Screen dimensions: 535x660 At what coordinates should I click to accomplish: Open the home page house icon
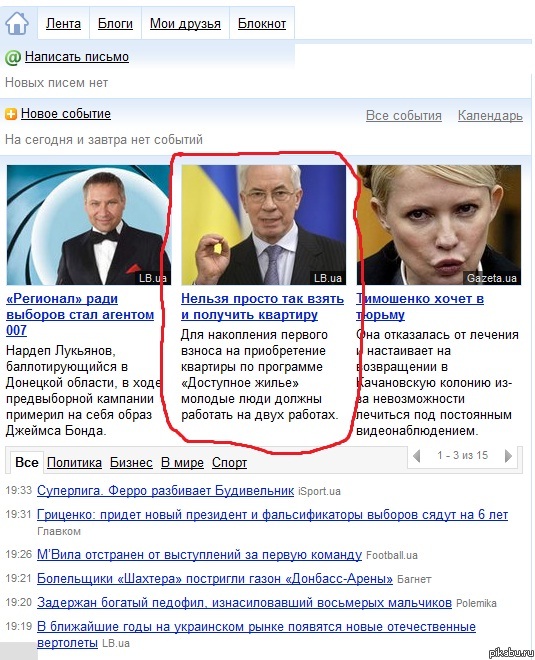(17, 23)
